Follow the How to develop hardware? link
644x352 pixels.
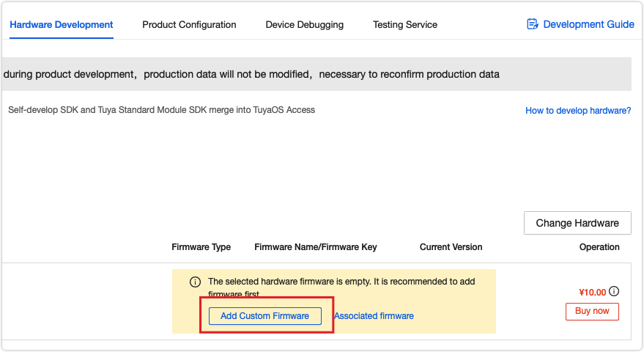pos(578,111)
